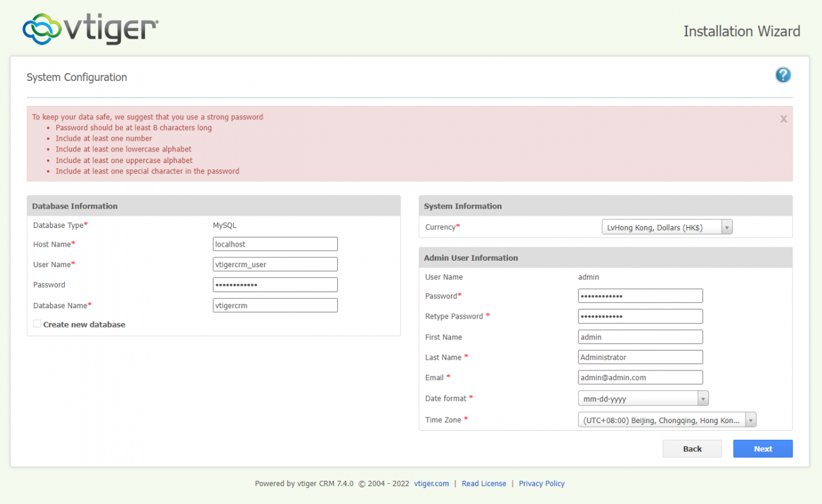Click the blue help question mark icon
822x504 pixels.
[783, 75]
